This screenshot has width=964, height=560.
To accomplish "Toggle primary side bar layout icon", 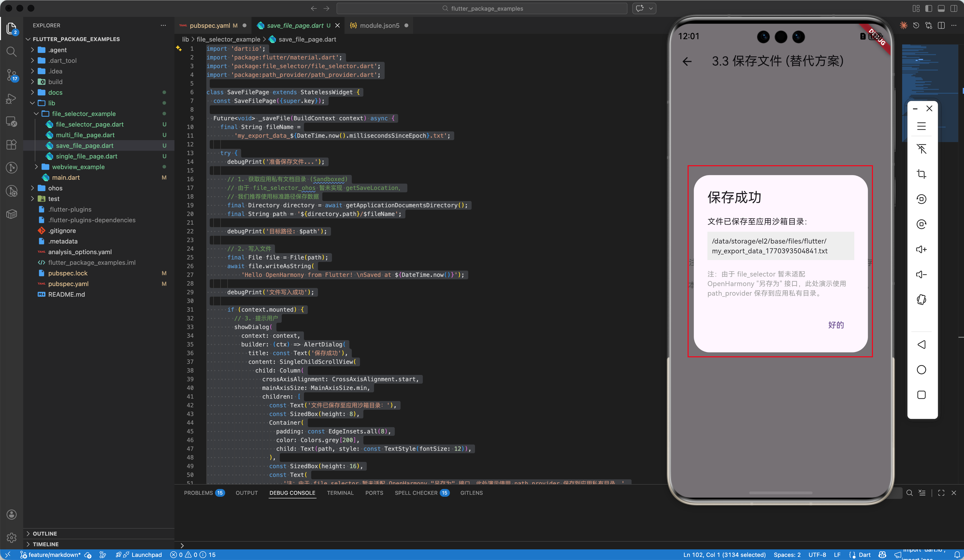I will click(928, 8).
